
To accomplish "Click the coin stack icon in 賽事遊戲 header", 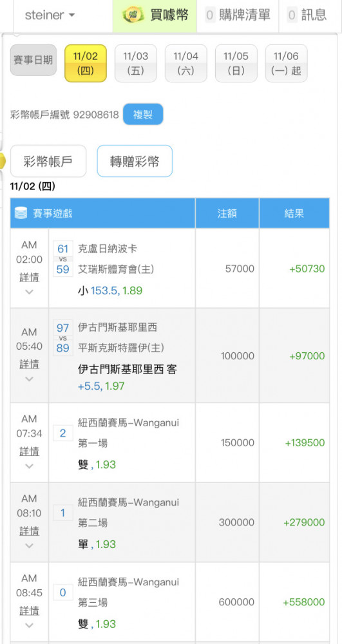I will pos(21,213).
